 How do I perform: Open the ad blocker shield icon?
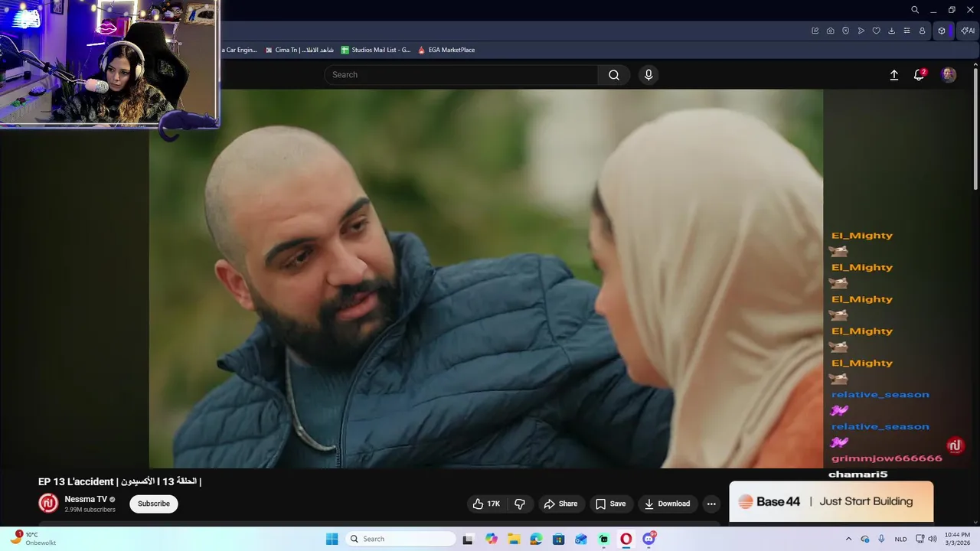(846, 31)
